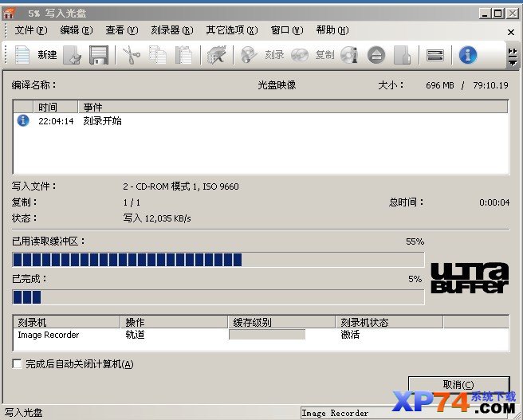Enable 完成后自动关闭计算机 checkbox

17,363
